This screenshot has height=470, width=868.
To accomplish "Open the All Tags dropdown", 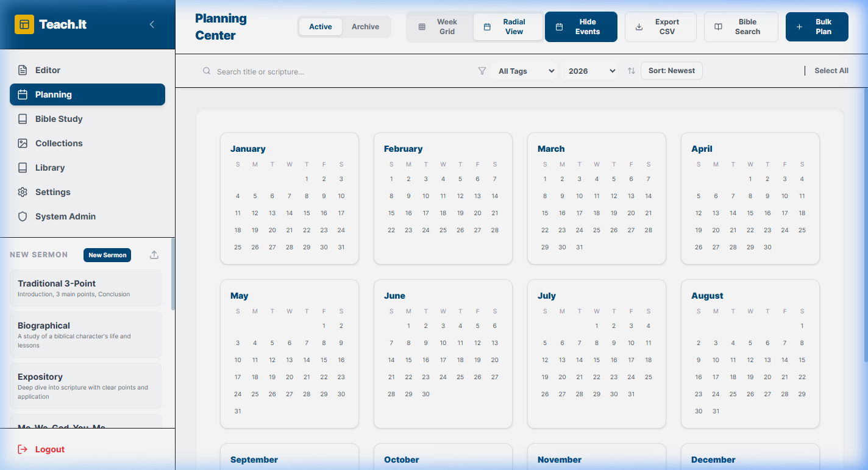I will point(524,71).
